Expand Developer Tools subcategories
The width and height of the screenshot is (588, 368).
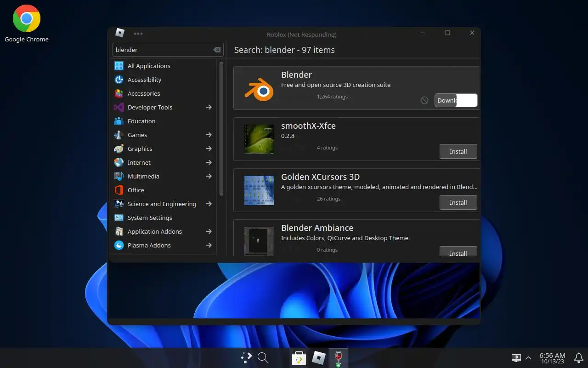tap(209, 107)
